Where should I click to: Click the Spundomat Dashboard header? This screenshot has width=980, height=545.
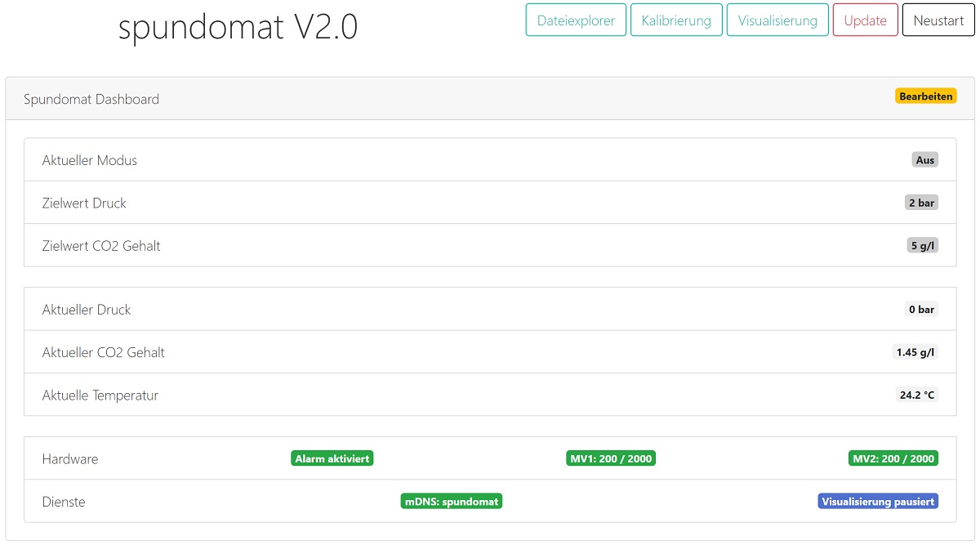[91, 99]
